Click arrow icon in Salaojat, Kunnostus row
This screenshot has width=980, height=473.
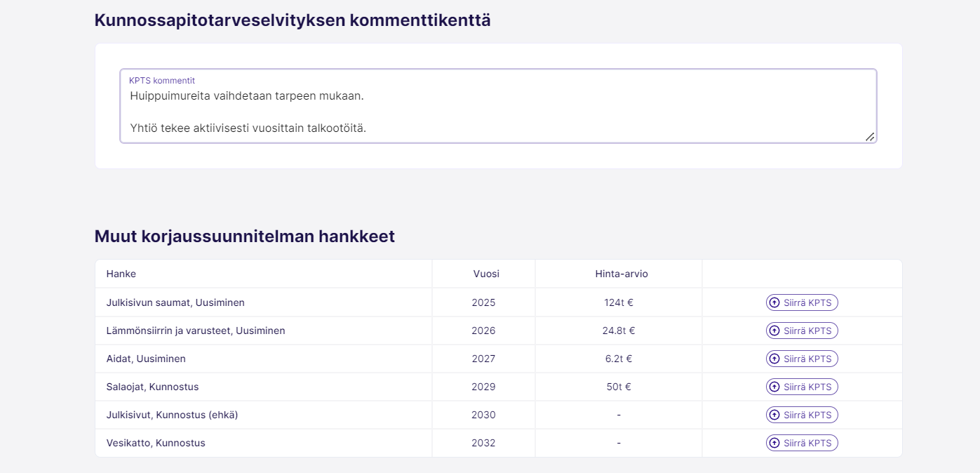point(774,387)
